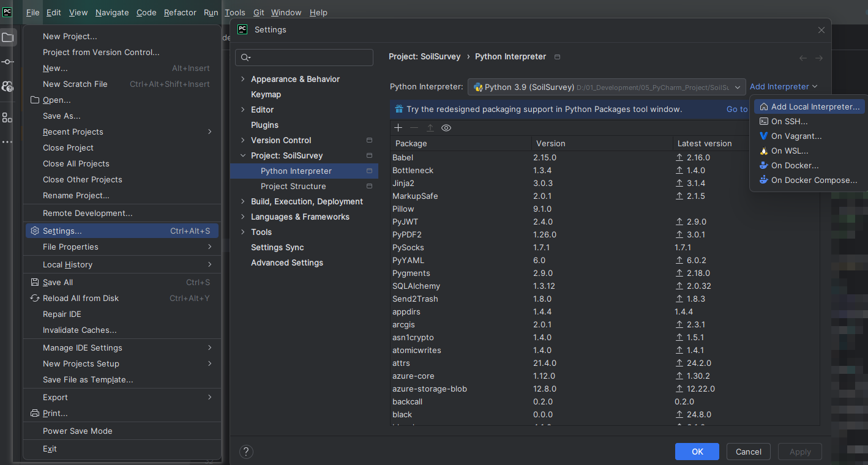Viewport: 868px width, 465px height.
Task: Click the project-level marker on Version Control row
Action: pos(369,140)
